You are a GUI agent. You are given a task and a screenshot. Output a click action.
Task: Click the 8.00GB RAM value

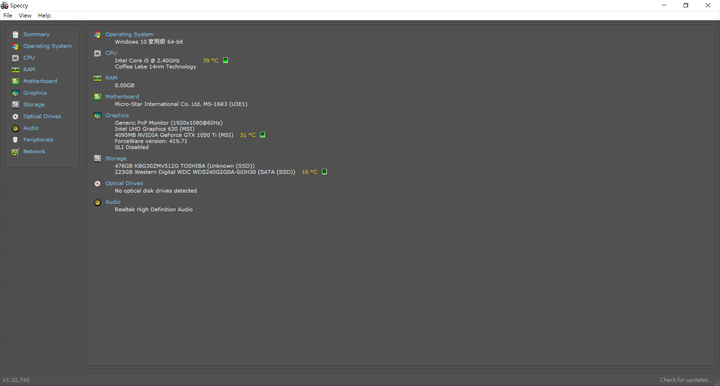click(x=124, y=85)
